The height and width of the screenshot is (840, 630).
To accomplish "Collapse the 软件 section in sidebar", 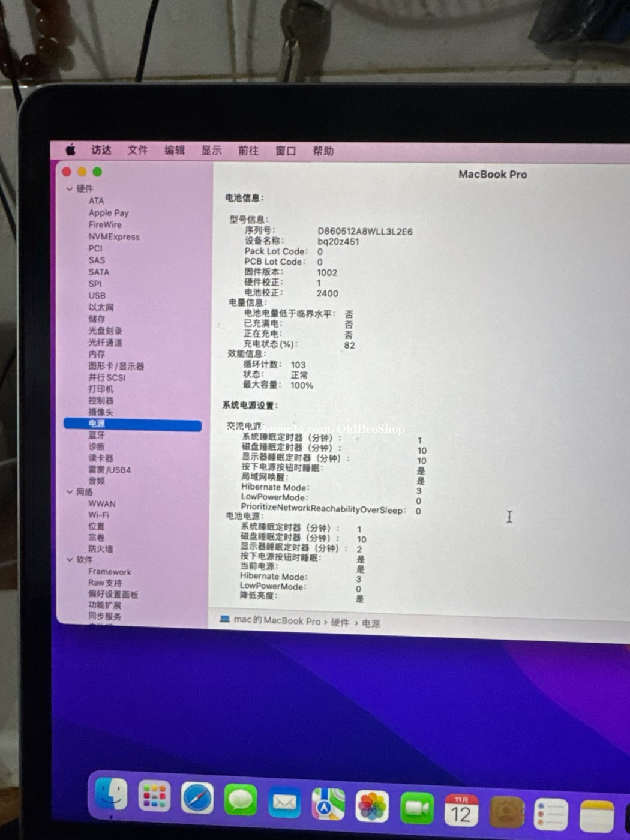I will [x=70, y=560].
